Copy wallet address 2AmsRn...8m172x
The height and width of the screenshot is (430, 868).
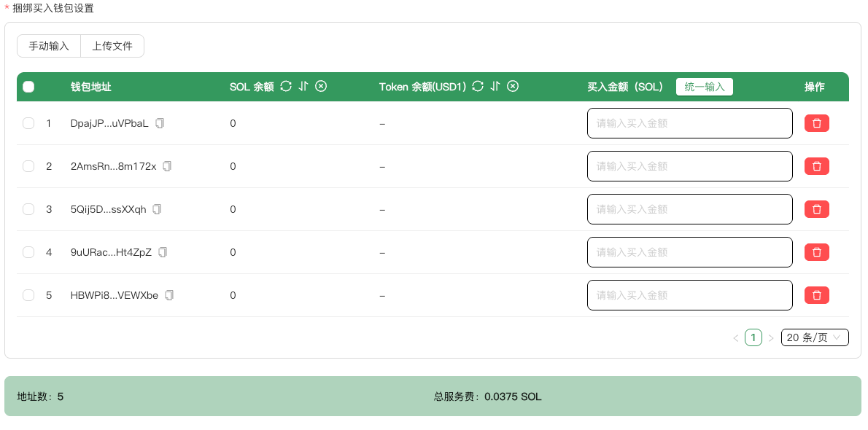pyautogui.click(x=167, y=166)
